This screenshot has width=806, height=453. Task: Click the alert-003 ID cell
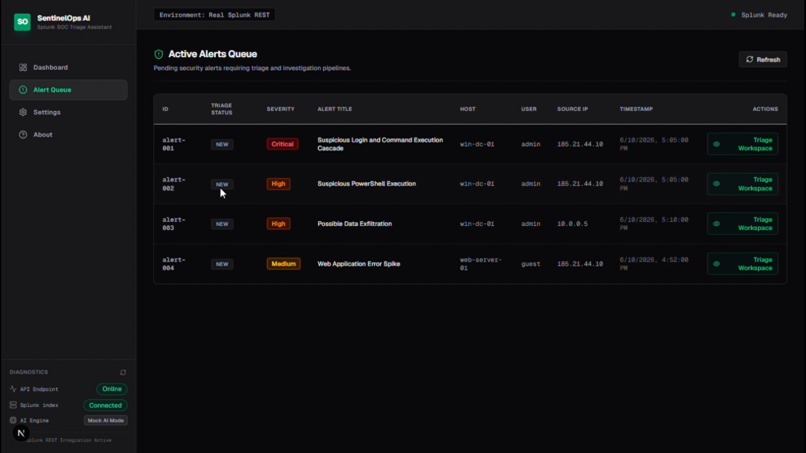click(x=174, y=224)
